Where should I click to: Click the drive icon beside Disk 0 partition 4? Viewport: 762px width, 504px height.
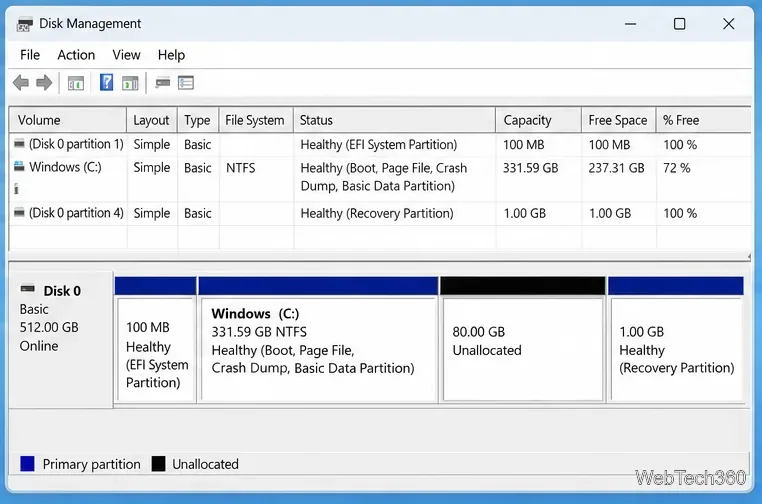19,212
